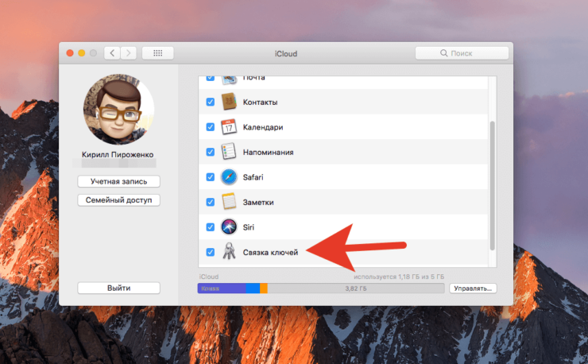Screen dimensions: 588x364
Task: Click the Siri row label
Action: click(x=248, y=227)
